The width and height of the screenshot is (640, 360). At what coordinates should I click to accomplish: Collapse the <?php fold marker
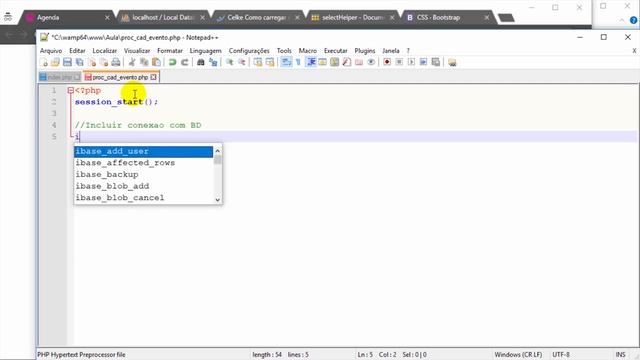tap(71, 90)
